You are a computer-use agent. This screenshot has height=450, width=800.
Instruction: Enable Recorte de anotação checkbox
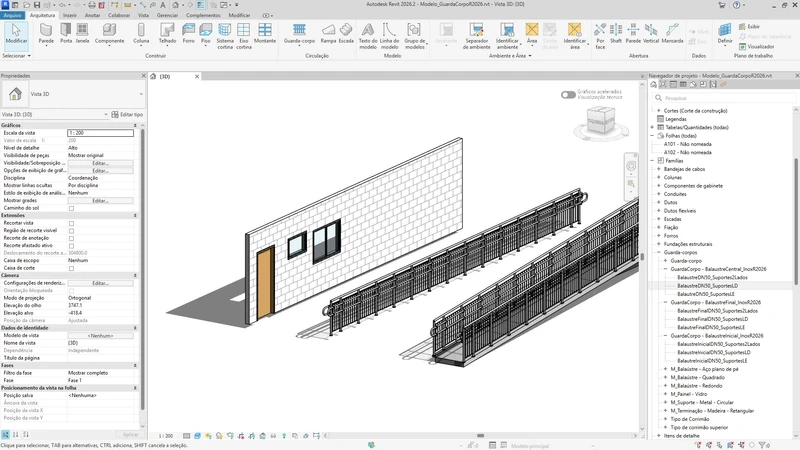(71, 238)
